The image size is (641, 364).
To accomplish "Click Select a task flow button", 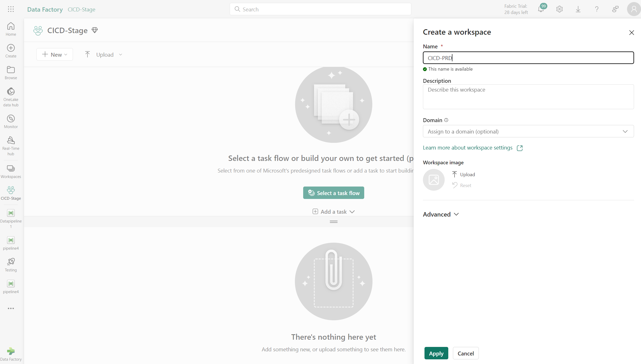I will (x=334, y=193).
